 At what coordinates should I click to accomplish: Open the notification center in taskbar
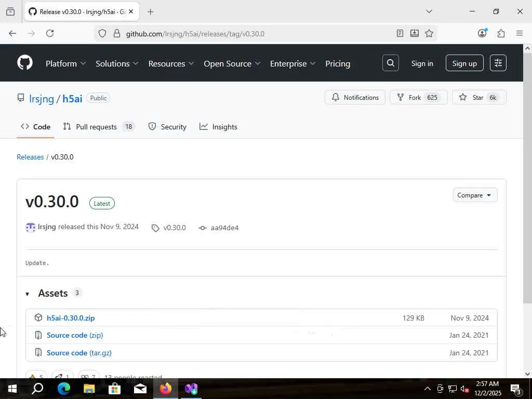tap(516, 389)
